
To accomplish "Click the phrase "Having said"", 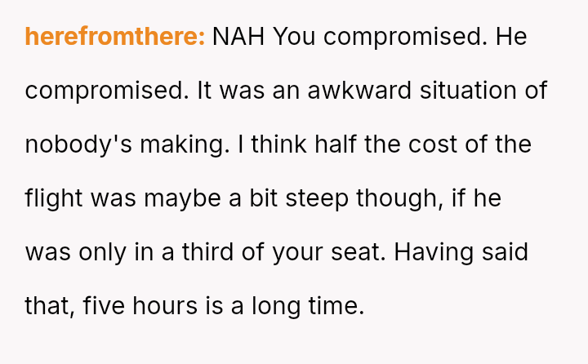I will (x=461, y=252).
